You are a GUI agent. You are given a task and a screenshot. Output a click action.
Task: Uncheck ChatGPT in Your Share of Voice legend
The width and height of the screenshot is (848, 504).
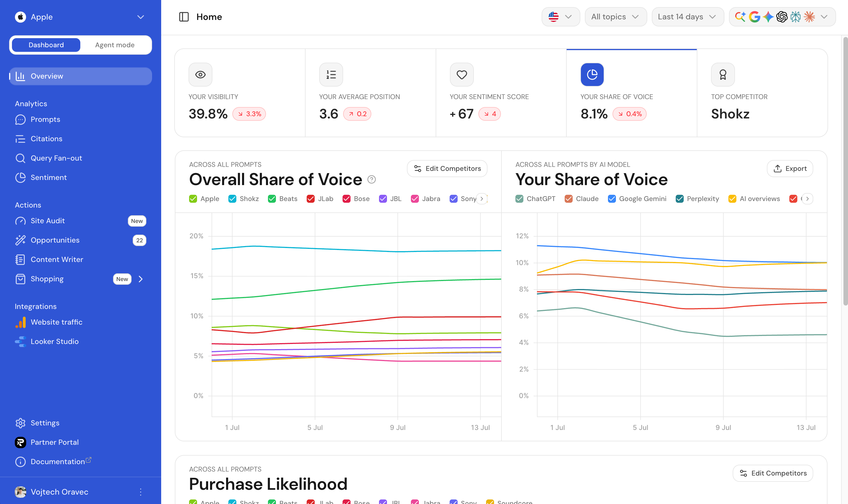(519, 199)
